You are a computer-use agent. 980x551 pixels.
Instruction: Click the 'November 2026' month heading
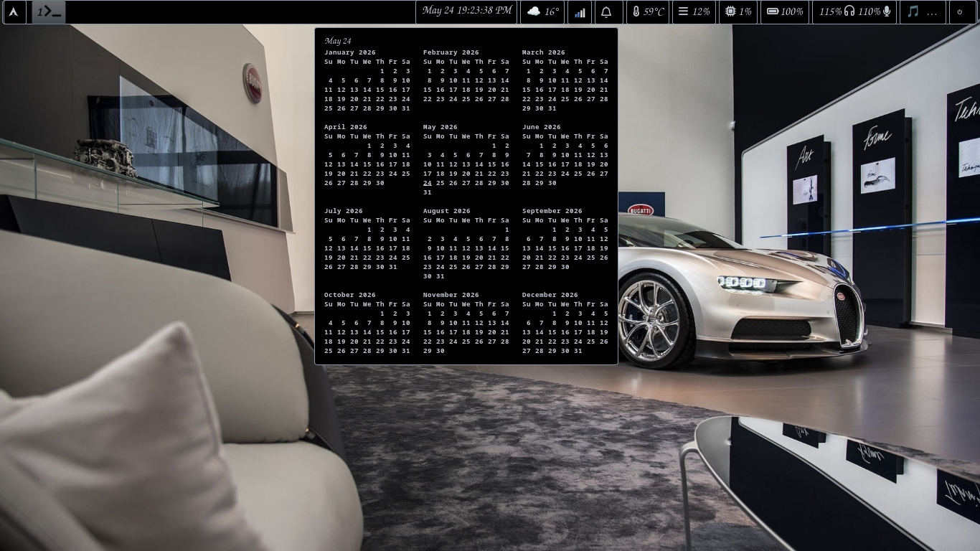(x=451, y=295)
